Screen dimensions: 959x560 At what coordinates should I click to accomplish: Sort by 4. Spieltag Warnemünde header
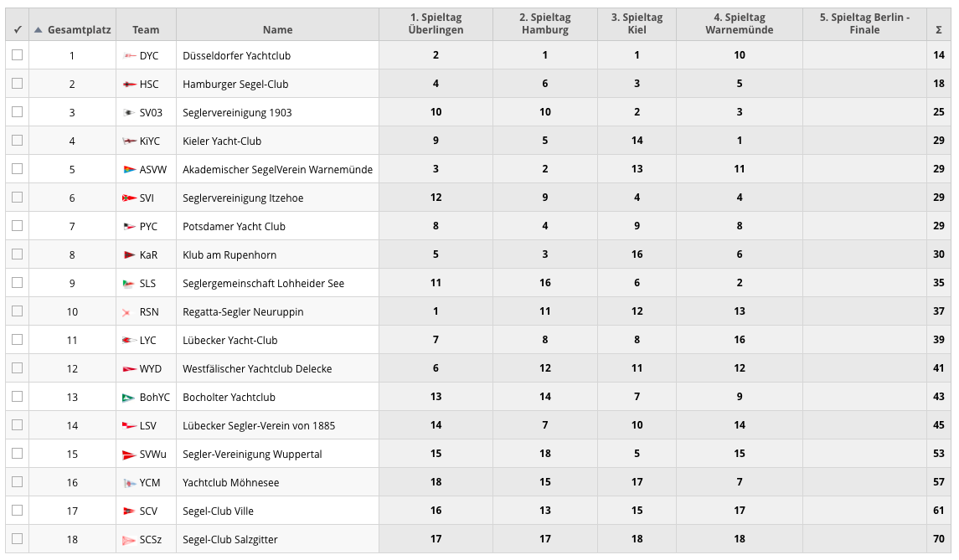(739, 23)
